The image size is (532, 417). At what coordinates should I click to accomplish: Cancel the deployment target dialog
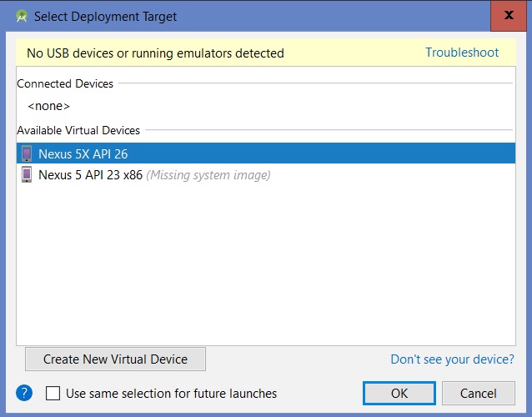[x=479, y=393]
